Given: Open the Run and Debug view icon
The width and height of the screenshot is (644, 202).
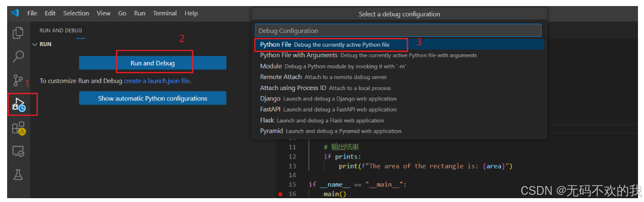Looking at the screenshot, I should [19, 104].
